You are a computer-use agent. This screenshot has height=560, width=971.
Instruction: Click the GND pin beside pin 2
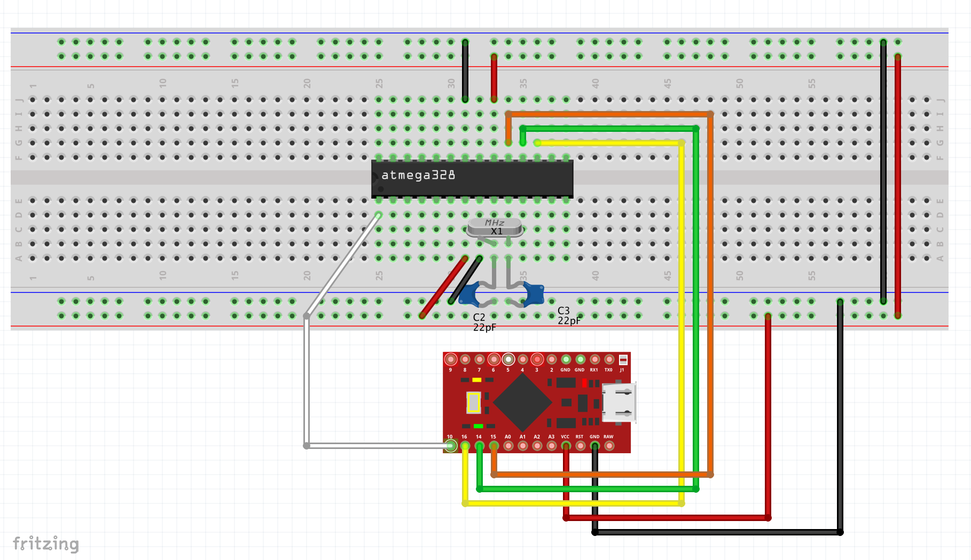[x=566, y=360]
